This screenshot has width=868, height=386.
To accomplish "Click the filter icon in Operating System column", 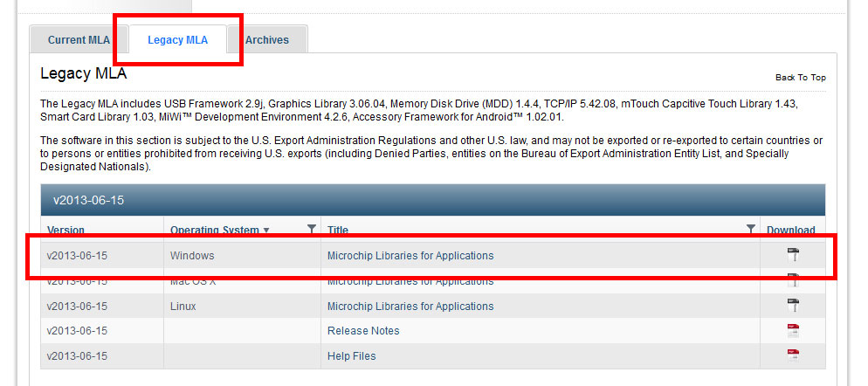I will [x=312, y=230].
